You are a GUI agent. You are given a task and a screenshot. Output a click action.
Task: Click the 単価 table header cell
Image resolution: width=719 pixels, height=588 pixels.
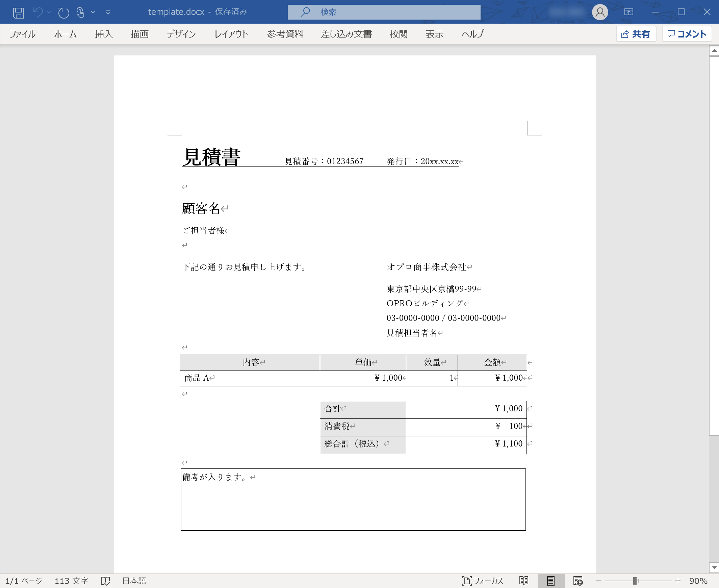point(363,363)
